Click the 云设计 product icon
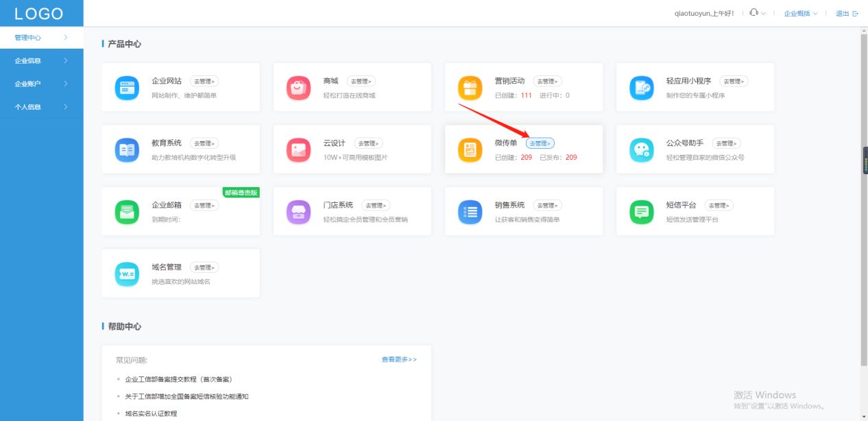Viewport: 868px width, 421px height. 298,149
